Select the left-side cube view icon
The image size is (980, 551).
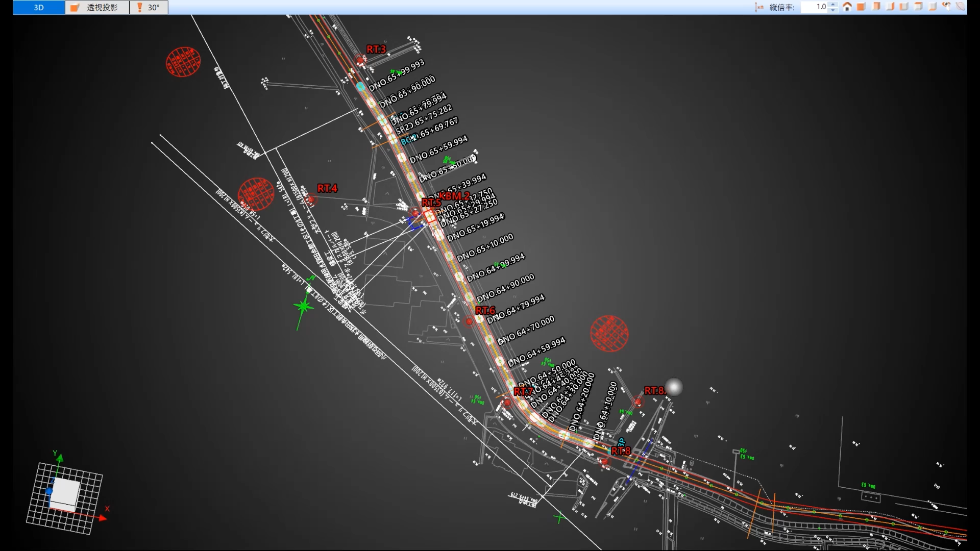point(904,7)
